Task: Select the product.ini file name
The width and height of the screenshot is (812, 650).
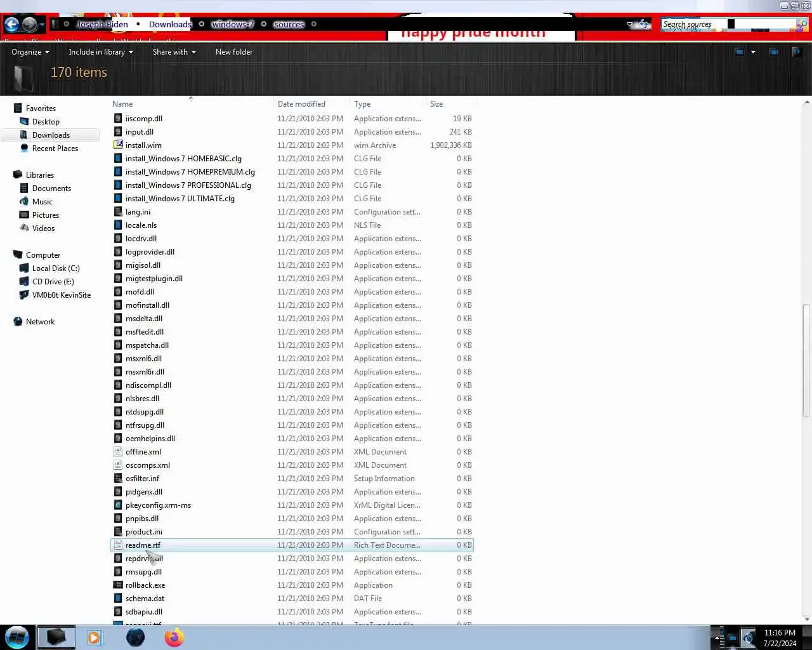Action: point(144,532)
